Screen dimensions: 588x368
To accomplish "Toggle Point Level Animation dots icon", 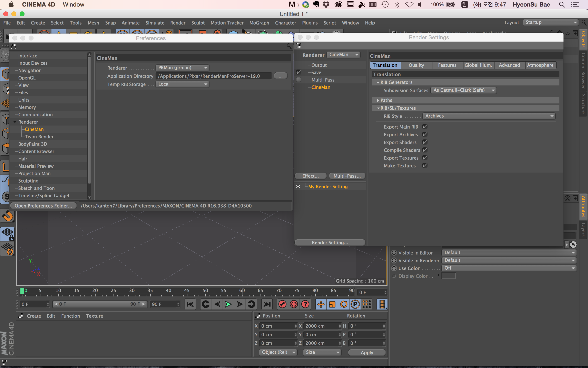I will coord(366,304).
